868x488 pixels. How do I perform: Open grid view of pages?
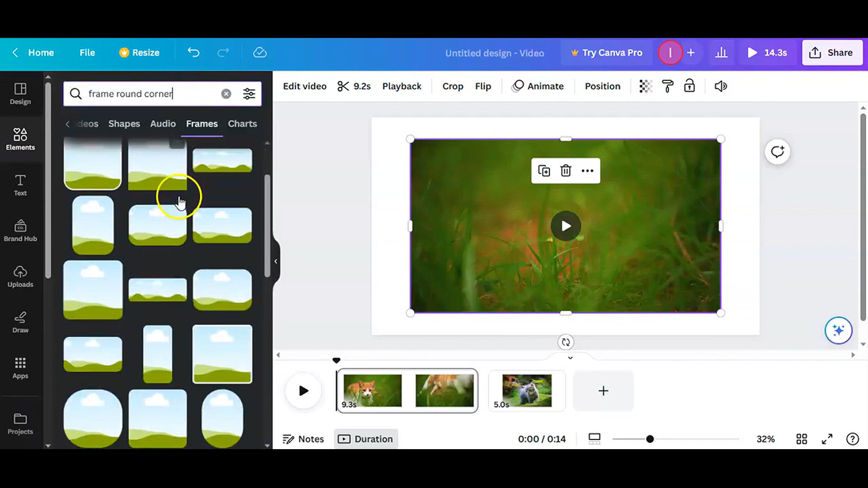click(x=802, y=439)
